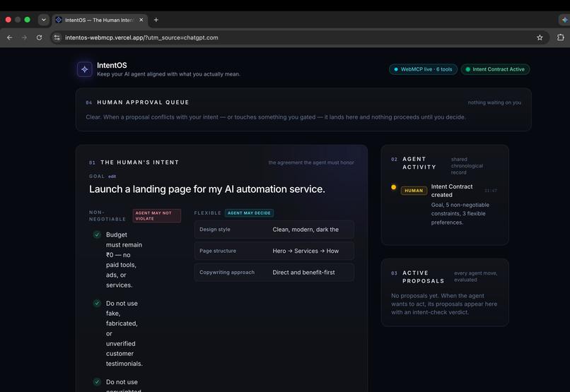Click the Budget must remain ₹0 text

(124, 260)
